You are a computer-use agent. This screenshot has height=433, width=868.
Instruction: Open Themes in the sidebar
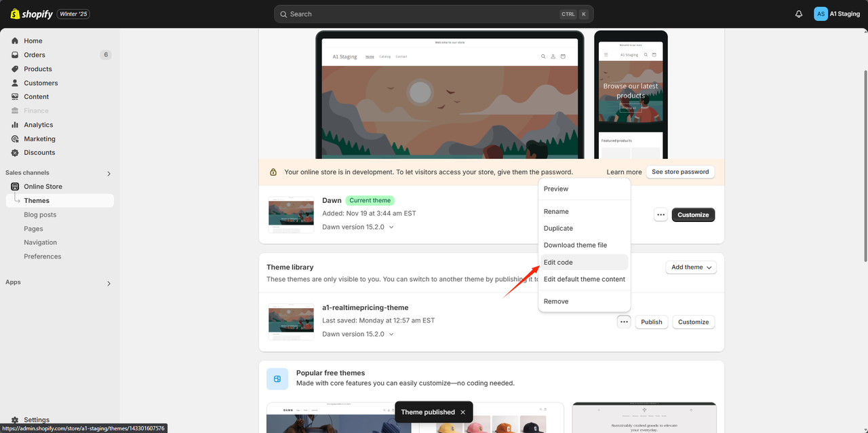(60, 201)
